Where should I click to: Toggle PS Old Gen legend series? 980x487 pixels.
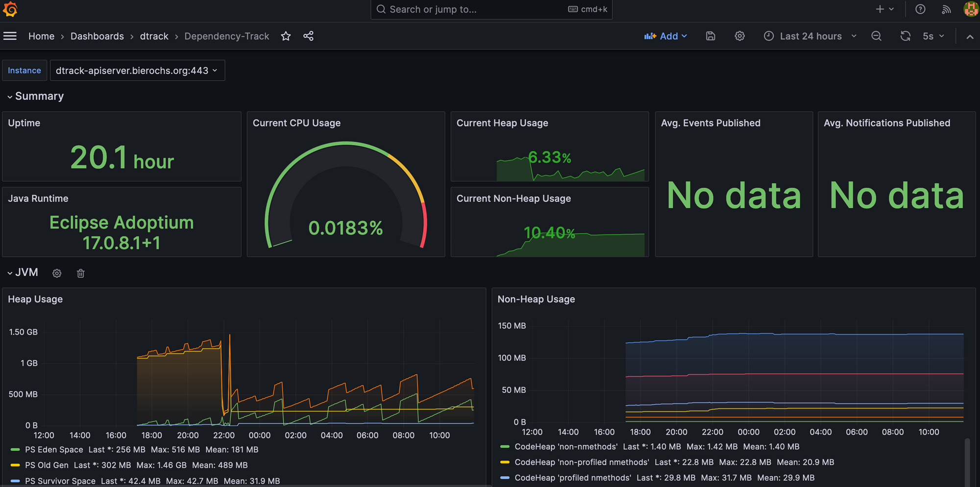[47, 465]
